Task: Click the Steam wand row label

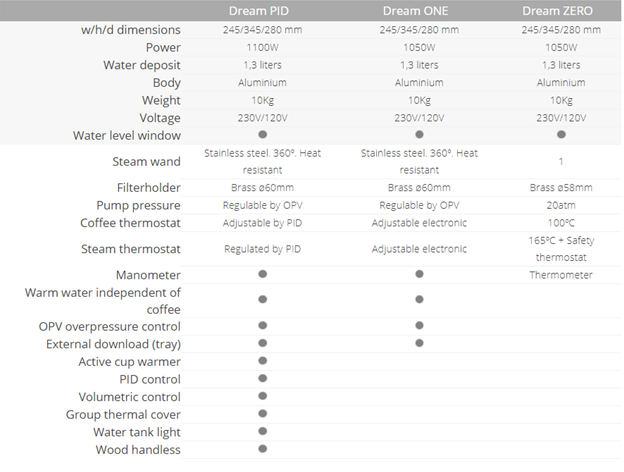Action: pyautogui.click(x=146, y=160)
